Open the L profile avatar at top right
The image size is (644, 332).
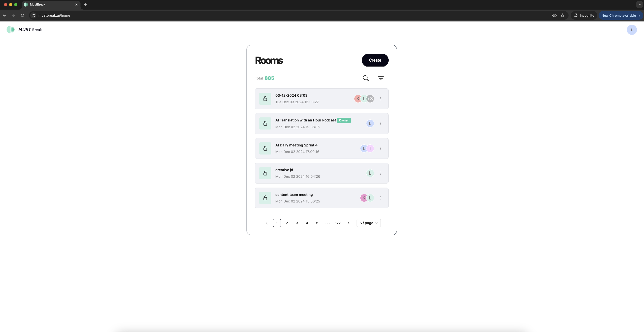click(631, 30)
